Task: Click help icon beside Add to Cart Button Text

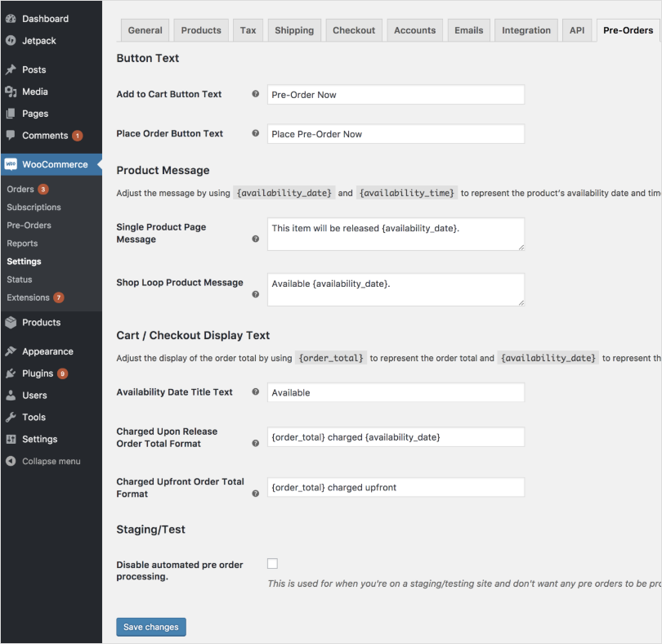Action: tap(255, 95)
